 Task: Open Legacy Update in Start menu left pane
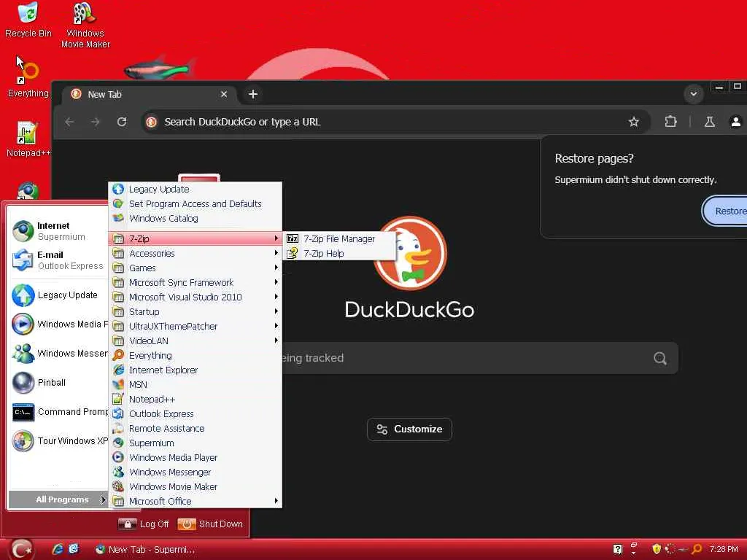tap(58, 295)
